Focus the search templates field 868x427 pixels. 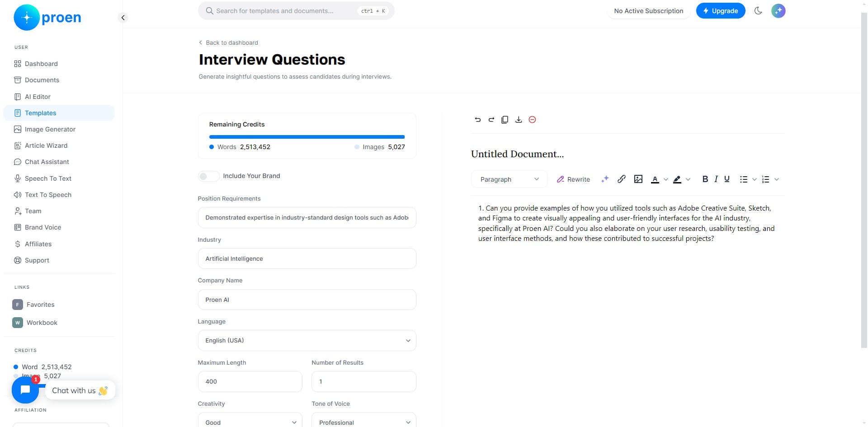[296, 11]
